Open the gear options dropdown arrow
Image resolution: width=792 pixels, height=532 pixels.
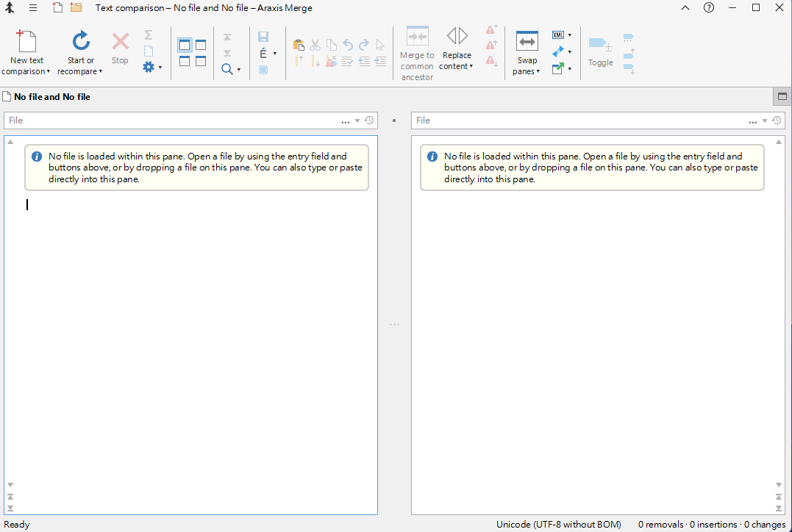click(x=160, y=67)
